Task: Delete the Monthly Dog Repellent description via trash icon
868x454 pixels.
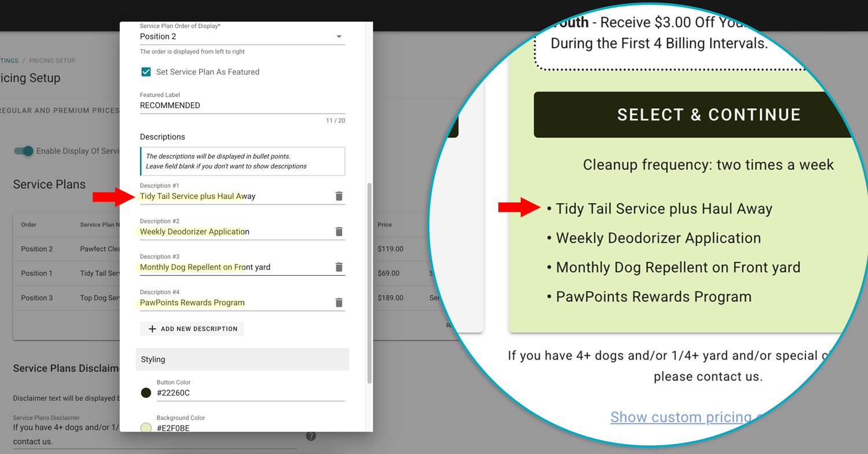Action: (x=339, y=266)
